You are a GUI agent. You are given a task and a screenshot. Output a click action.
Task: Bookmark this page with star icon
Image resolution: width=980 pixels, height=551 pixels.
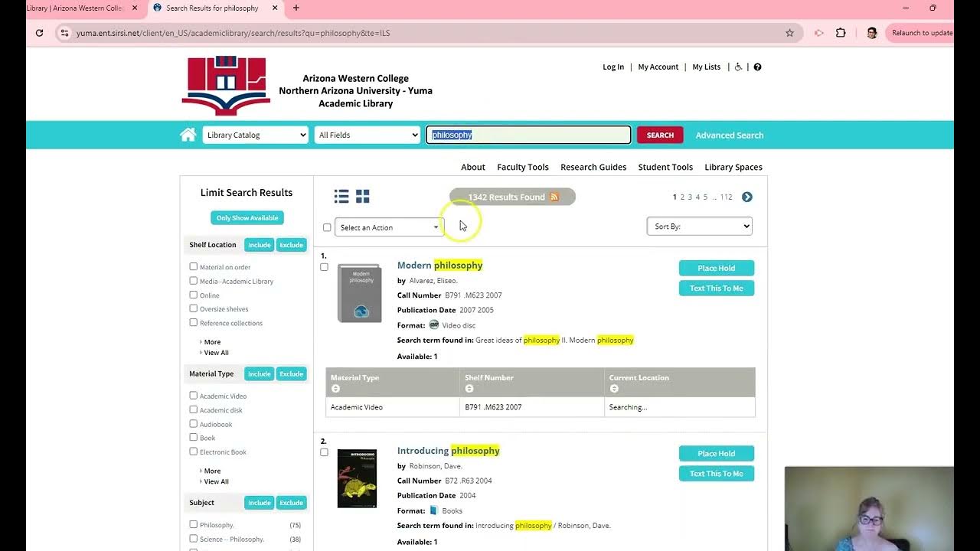789,33
